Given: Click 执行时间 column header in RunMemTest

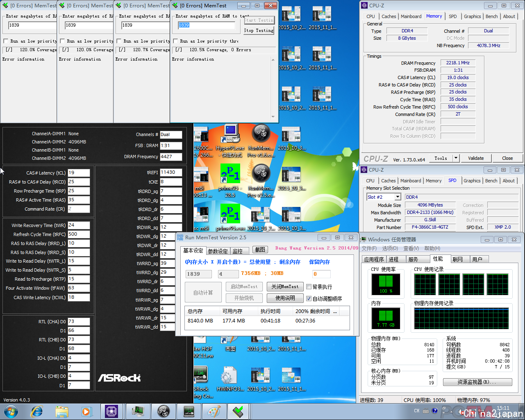Looking at the screenshot, I should pos(275,311).
